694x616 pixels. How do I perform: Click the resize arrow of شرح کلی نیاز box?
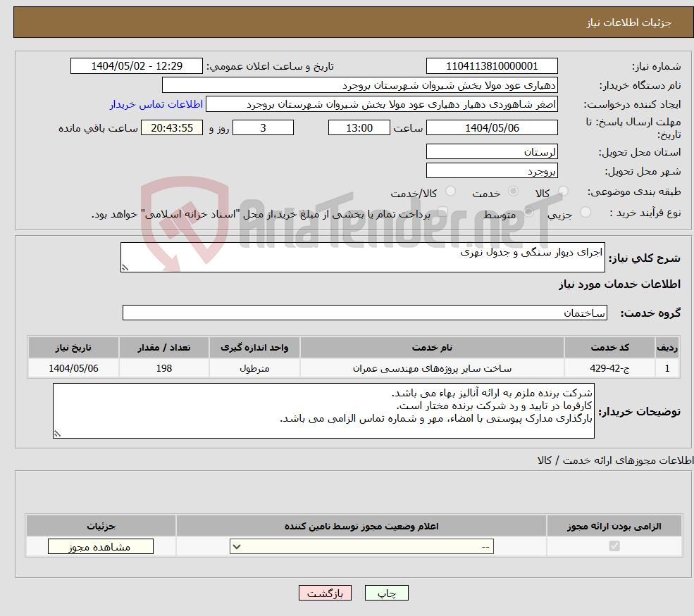(125, 268)
